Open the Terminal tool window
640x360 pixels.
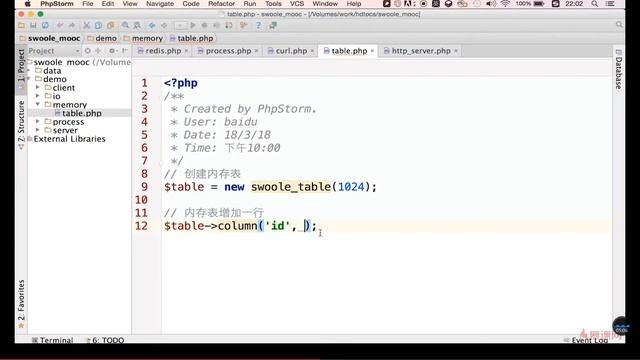click(53, 340)
